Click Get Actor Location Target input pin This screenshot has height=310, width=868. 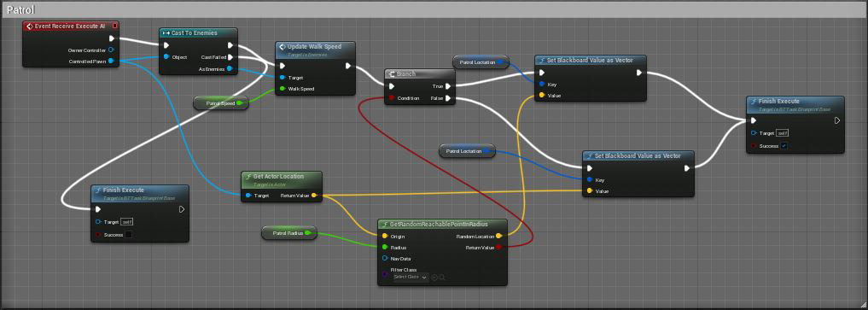click(x=248, y=196)
